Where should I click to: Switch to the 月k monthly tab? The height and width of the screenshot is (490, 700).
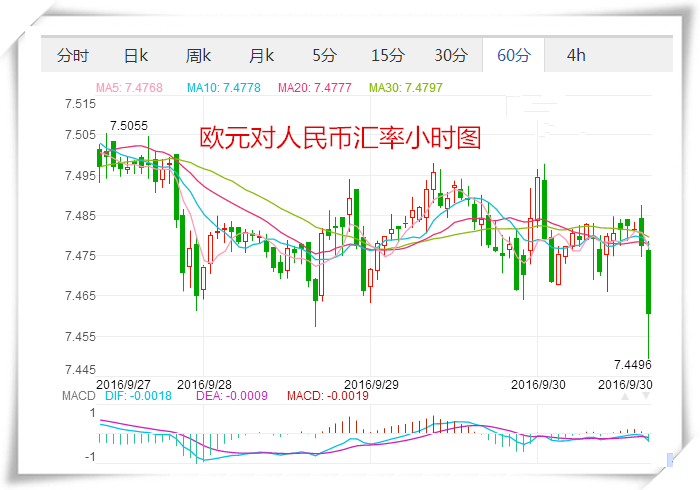click(261, 56)
